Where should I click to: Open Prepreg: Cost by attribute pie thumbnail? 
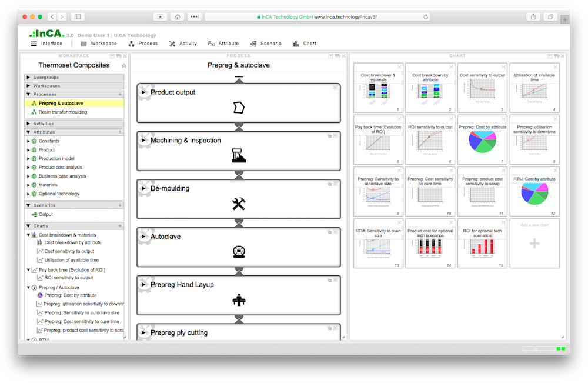click(x=483, y=139)
